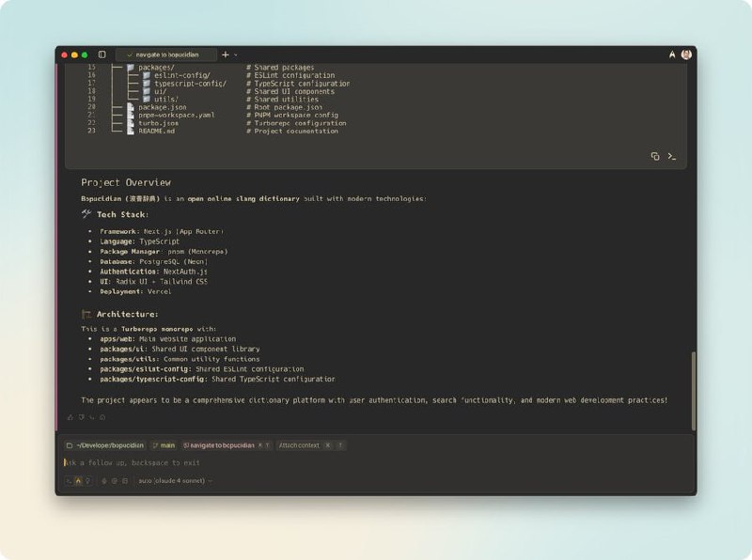Click the Authentication: NextAuth.js bullet
This screenshot has width=752, height=560.
[153, 272]
